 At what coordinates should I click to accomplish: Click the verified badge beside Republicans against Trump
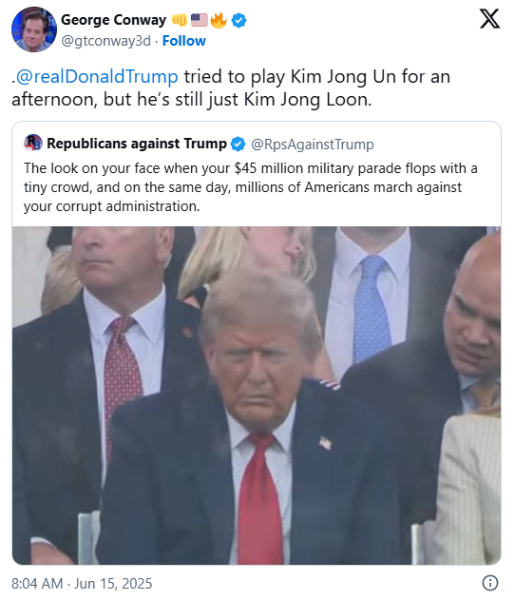[238, 144]
